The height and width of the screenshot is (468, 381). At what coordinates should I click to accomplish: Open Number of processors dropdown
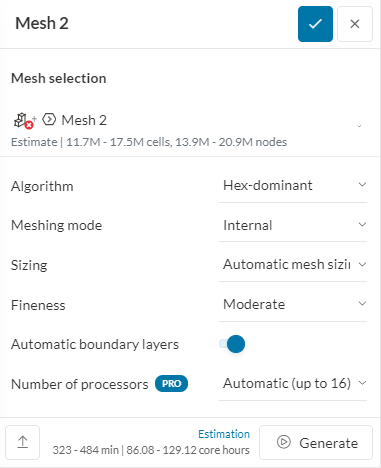(x=293, y=384)
